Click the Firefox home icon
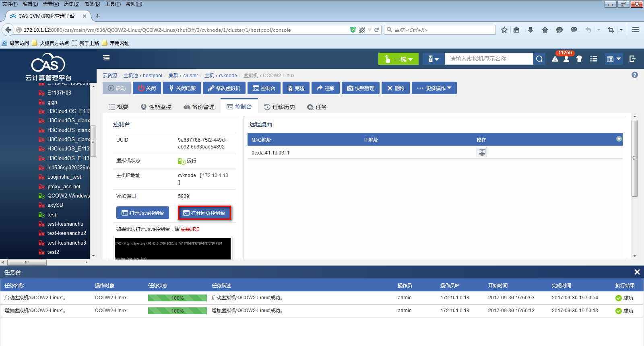The width and height of the screenshot is (644, 346). coord(545,30)
